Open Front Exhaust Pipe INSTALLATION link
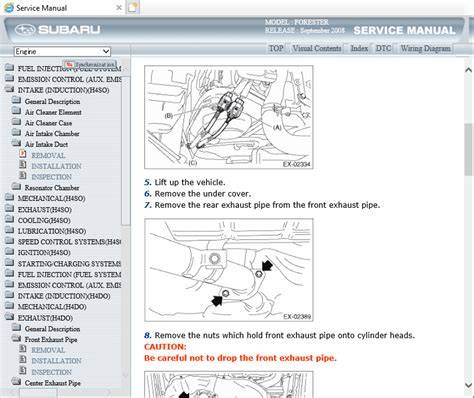 click(x=56, y=361)
